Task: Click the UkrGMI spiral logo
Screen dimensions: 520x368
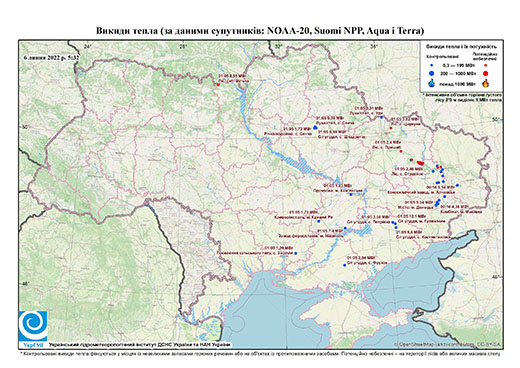Action: (33, 326)
